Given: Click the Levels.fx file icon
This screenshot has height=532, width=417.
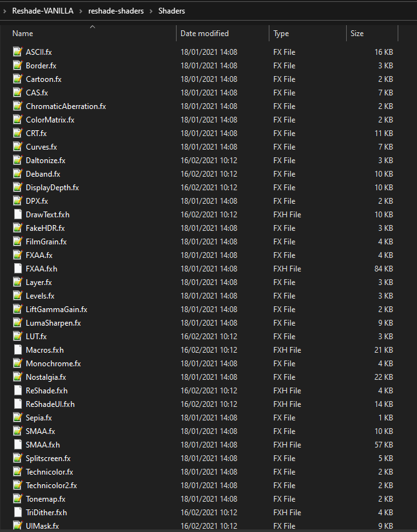Looking at the screenshot, I should pos(17,295).
